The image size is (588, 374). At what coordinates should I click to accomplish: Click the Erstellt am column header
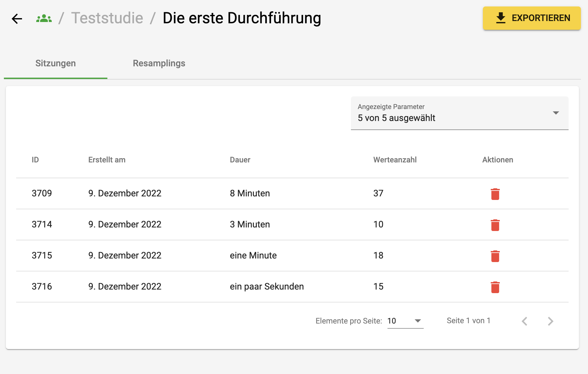(x=107, y=160)
